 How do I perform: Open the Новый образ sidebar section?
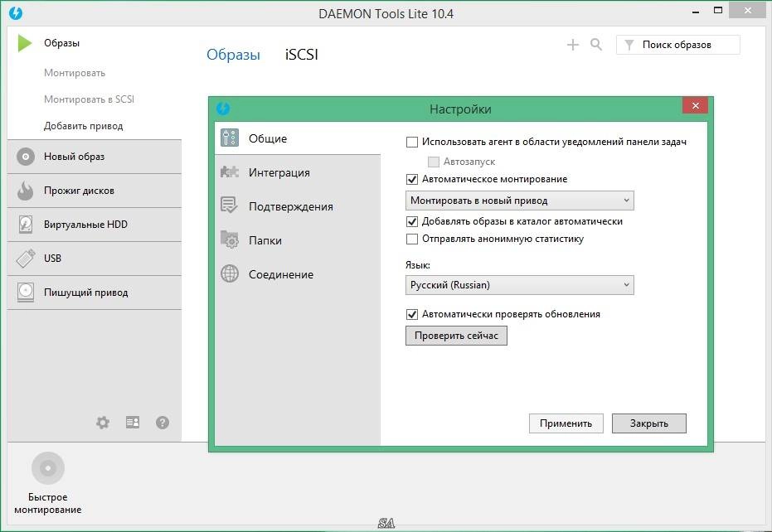click(94, 157)
